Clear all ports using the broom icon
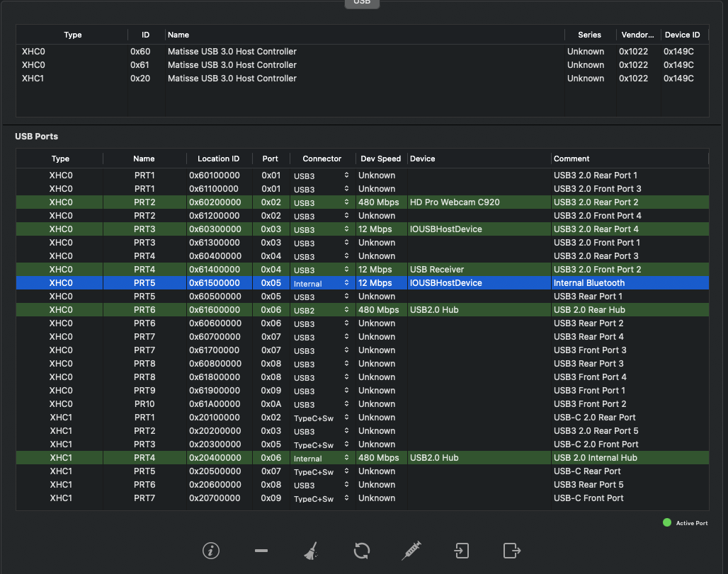This screenshot has height=574, width=728. point(311,551)
